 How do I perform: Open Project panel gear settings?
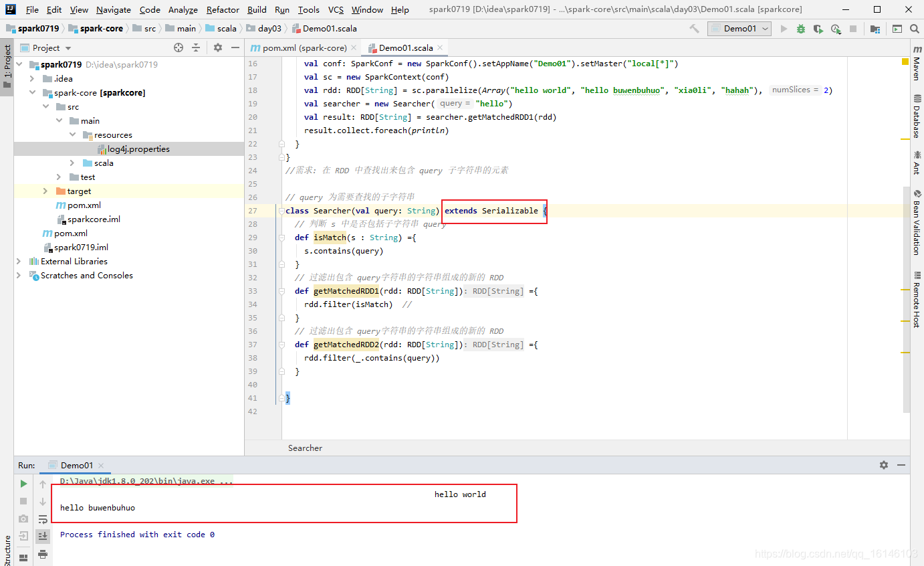[x=217, y=48]
